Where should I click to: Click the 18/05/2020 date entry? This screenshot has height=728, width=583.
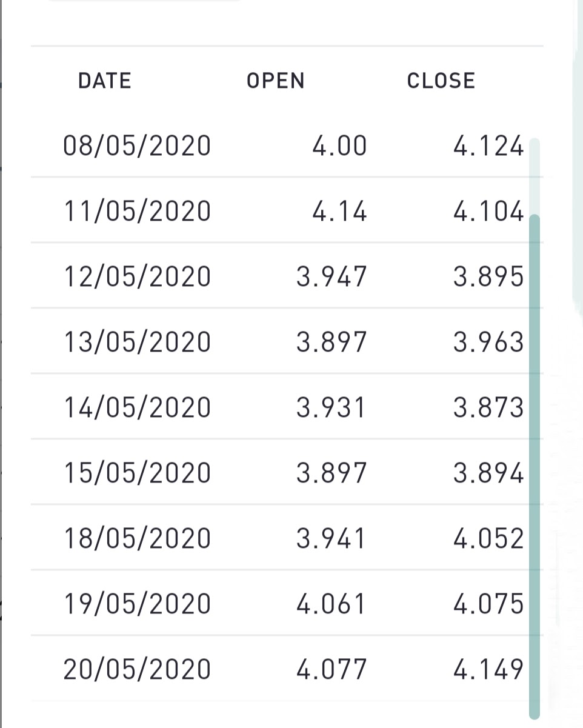pyautogui.click(x=137, y=539)
